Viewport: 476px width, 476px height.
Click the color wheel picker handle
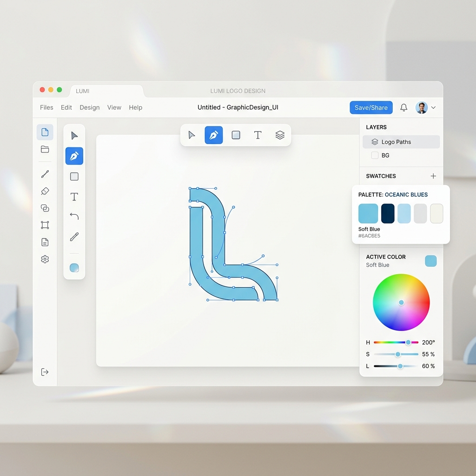pos(401,302)
